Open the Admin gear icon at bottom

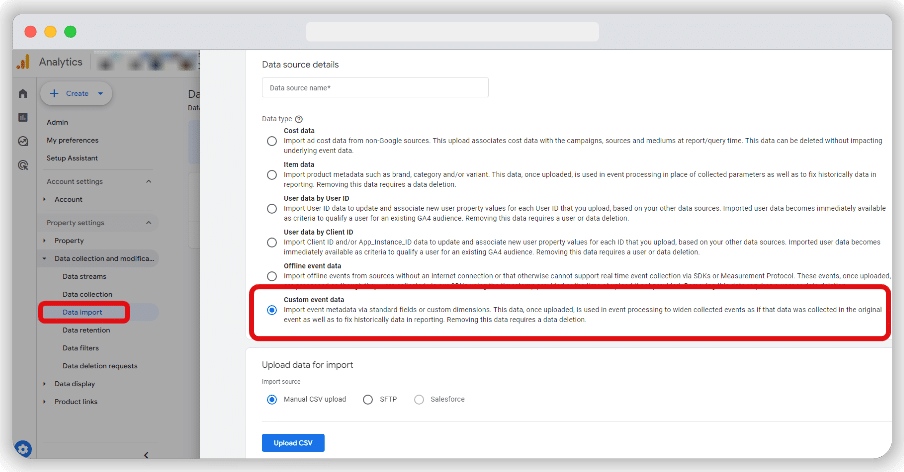click(x=23, y=449)
